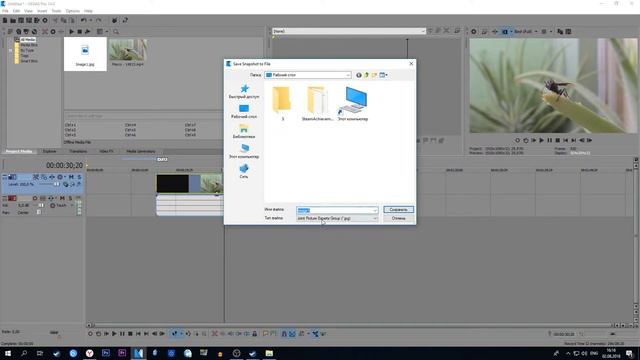Go up one level in save dialog
Image resolution: width=640 pixels, height=360 pixels.
point(367,75)
